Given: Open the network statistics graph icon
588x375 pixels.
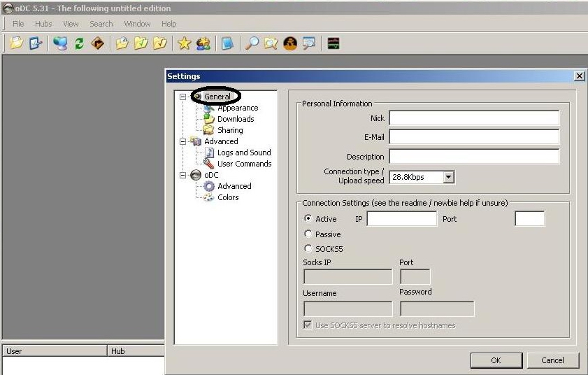Looking at the screenshot, I should coord(334,43).
